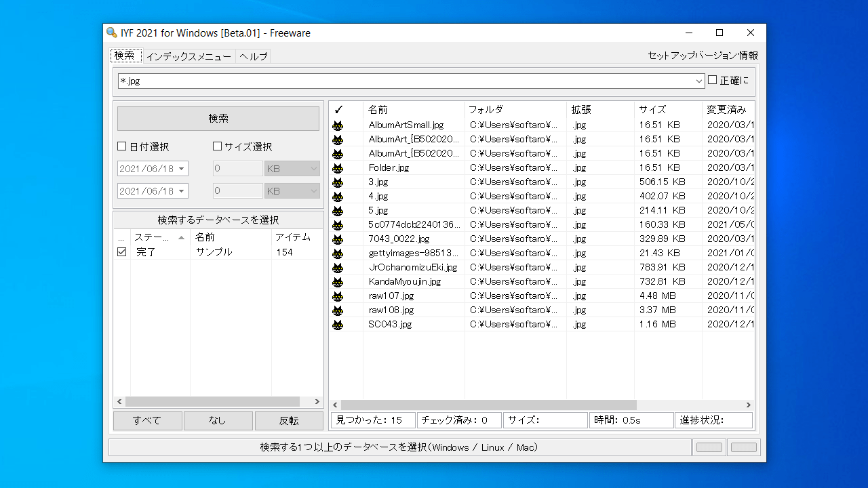Screen dimensions: 868x488
Task: Click the 4.48 MB size cell
Action: [658, 296]
